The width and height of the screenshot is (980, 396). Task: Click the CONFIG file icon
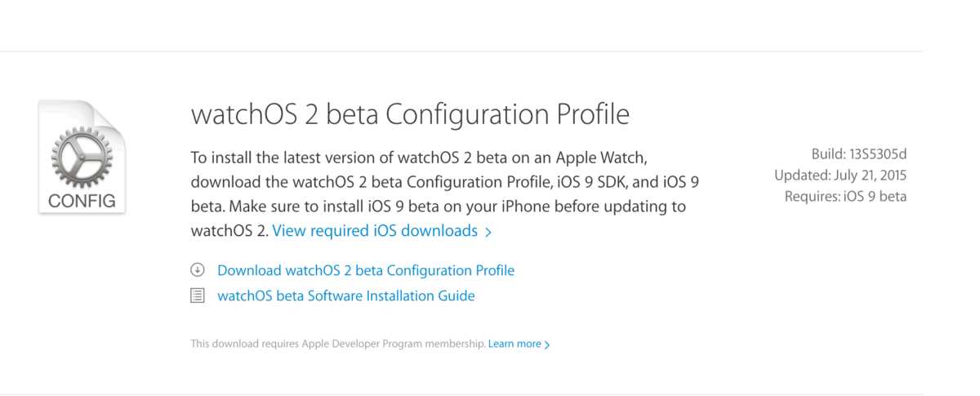point(82,157)
